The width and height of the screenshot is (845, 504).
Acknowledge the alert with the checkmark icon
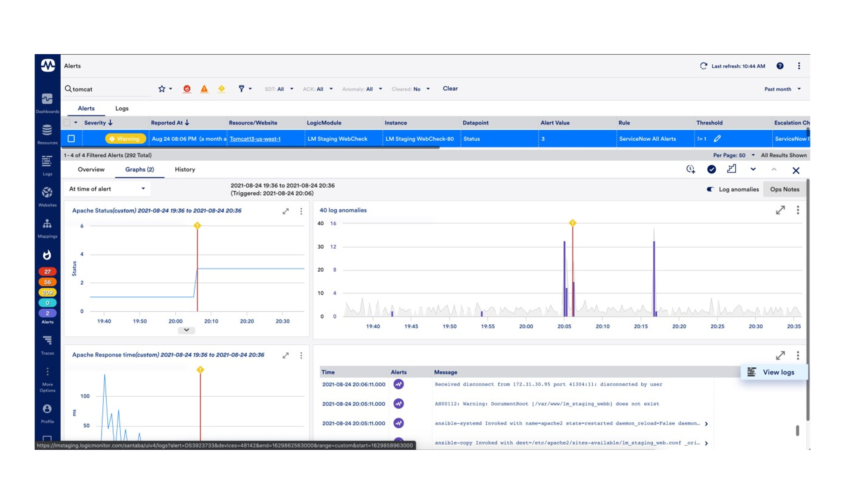tap(711, 169)
